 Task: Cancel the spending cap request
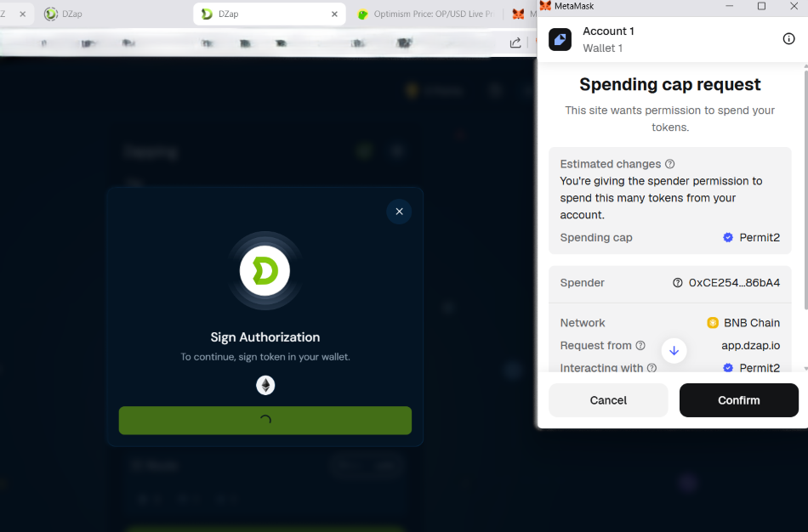click(608, 400)
